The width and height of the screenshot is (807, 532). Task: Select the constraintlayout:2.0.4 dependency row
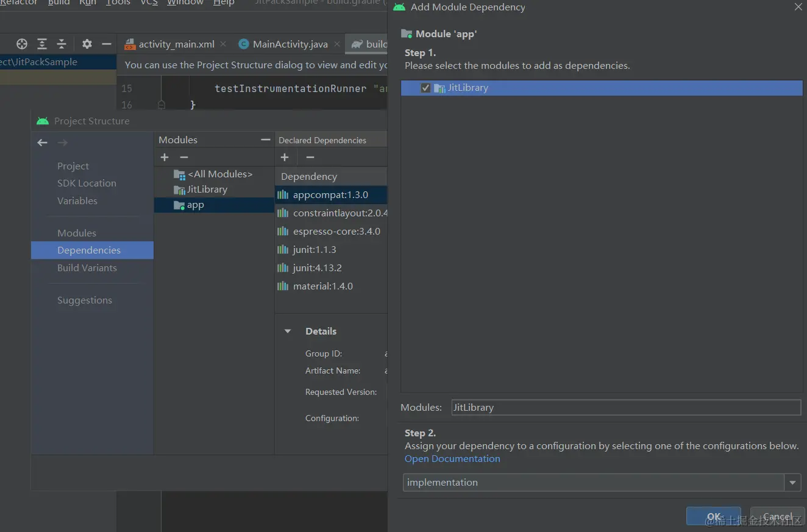[331, 213]
